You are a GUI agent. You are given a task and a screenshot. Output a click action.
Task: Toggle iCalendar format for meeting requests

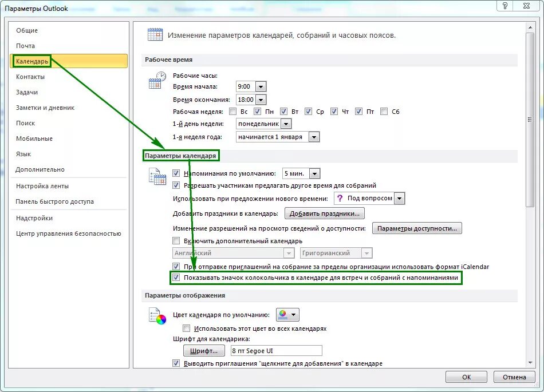176,266
